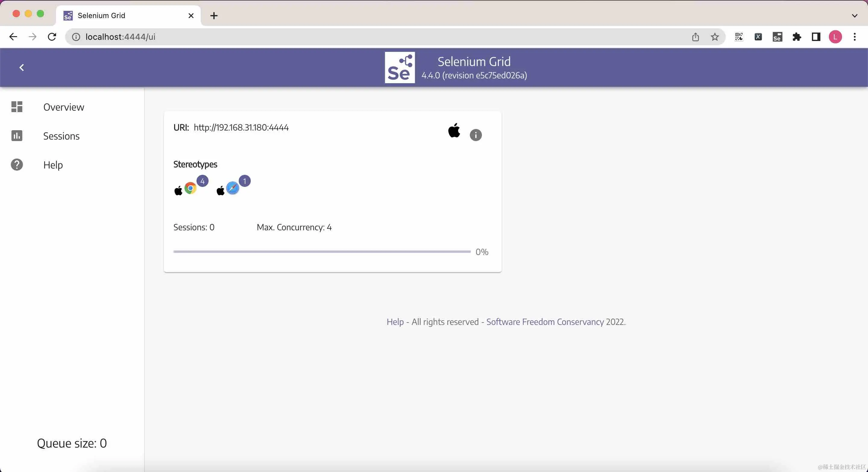
Task: View site information icon in address bar
Action: pyautogui.click(x=76, y=37)
